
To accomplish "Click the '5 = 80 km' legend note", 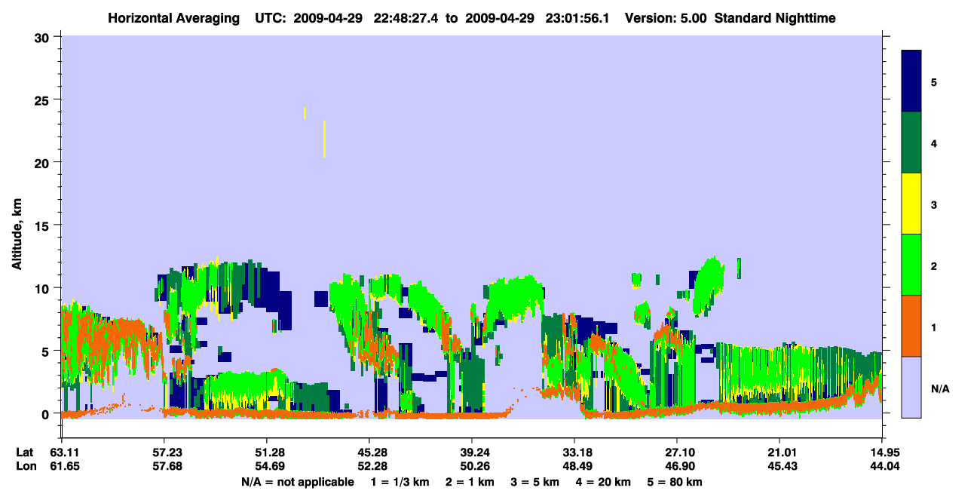I will point(676,482).
